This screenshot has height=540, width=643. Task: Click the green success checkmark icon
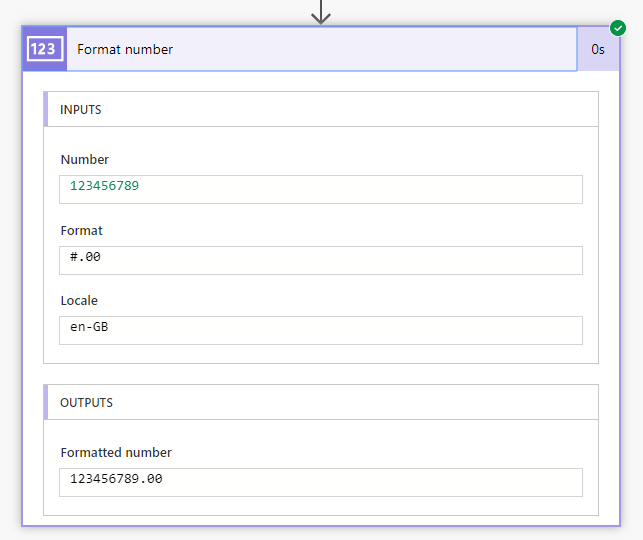[x=618, y=28]
